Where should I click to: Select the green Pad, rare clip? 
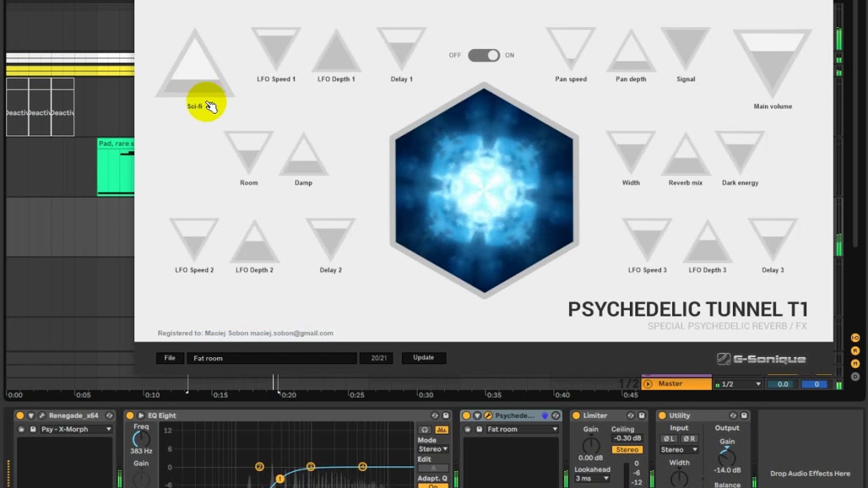click(116, 167)
